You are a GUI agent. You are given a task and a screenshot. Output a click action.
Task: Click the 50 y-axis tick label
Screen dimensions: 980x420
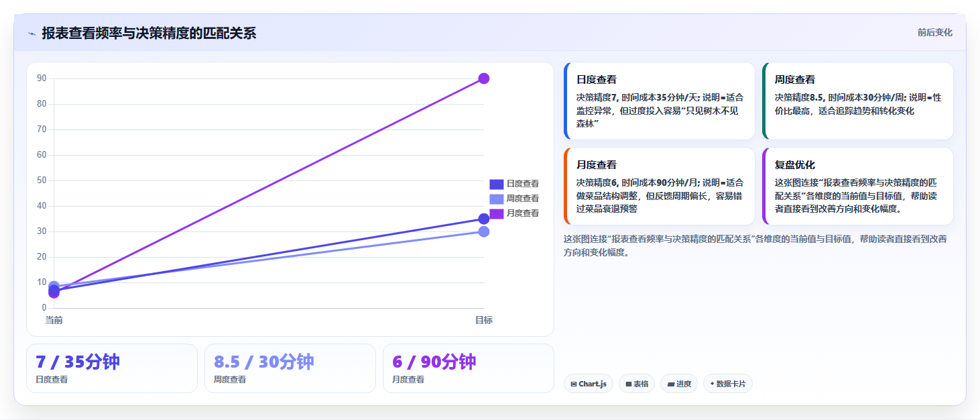tap(42, 180)
